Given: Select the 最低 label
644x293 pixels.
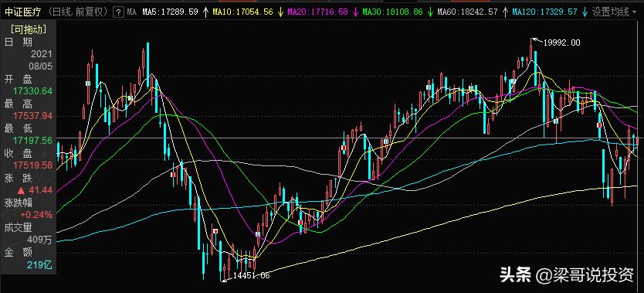Looking at the screenshot, I should click(19, 128).
